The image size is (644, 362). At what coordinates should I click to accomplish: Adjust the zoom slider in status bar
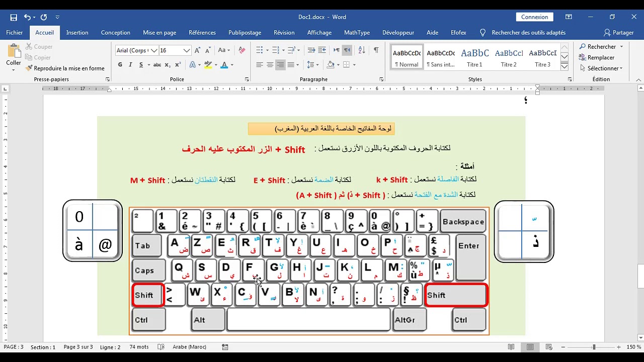(x=594, y=347)
